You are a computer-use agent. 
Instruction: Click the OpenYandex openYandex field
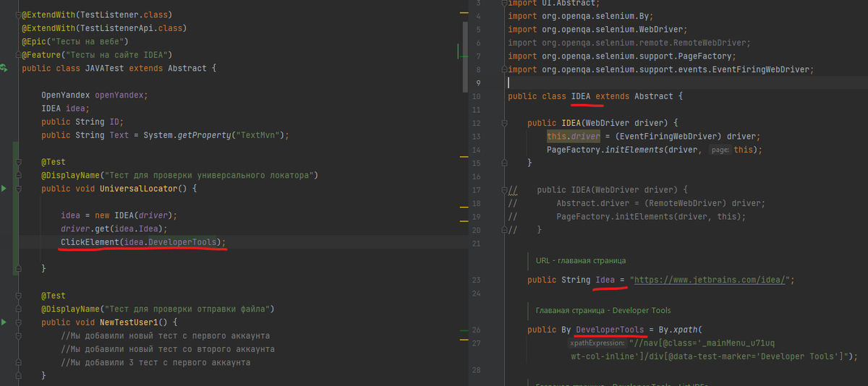[x=94, y=95]
